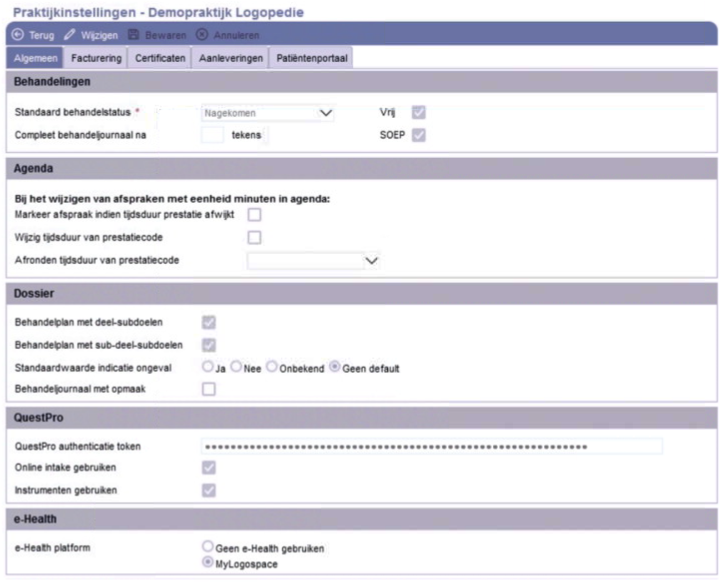Click the Wijzigen pencil icon
The image size is (728, 586).
click(x=69, y=35)
